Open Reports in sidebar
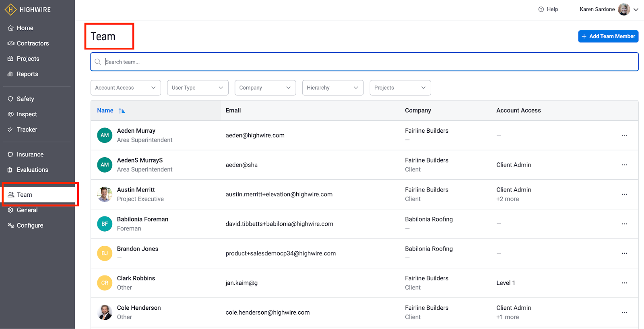 click(27, 74)
